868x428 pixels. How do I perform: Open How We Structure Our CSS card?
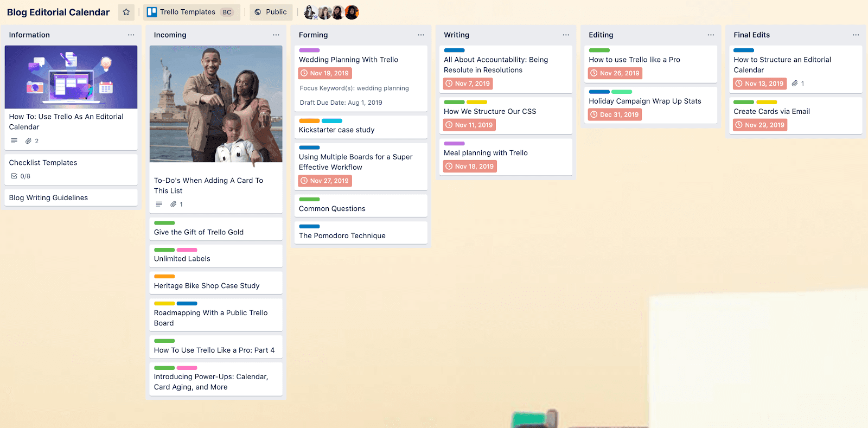(x=506, y=116)
